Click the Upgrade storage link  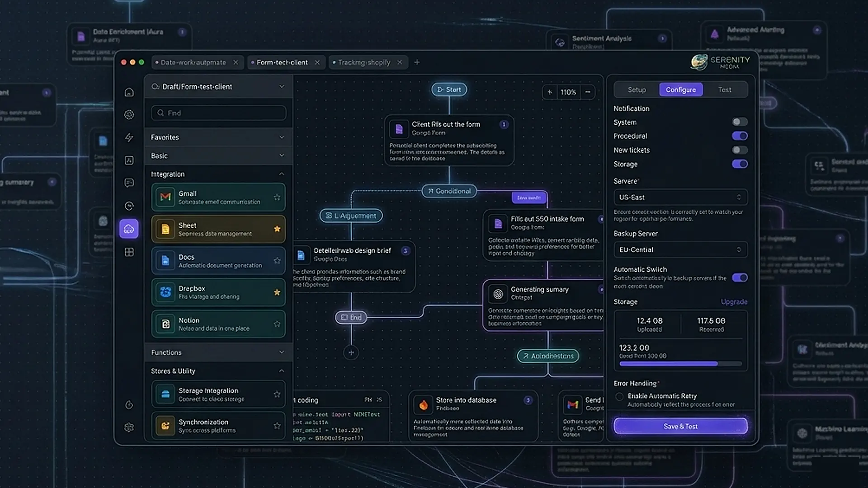point(734,301)
